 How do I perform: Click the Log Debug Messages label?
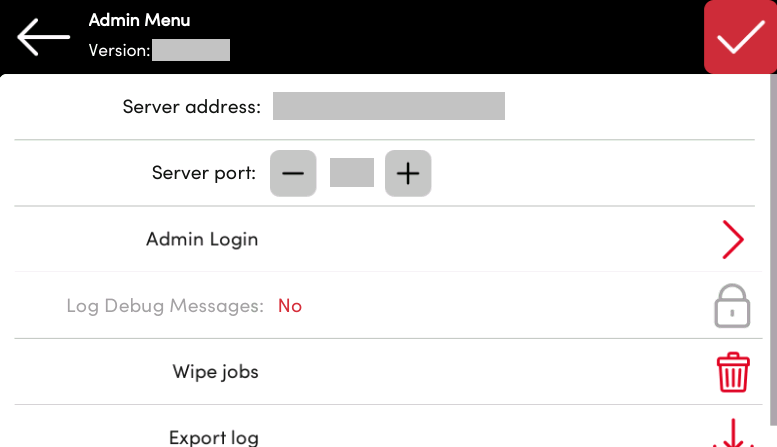pos(165,306)
